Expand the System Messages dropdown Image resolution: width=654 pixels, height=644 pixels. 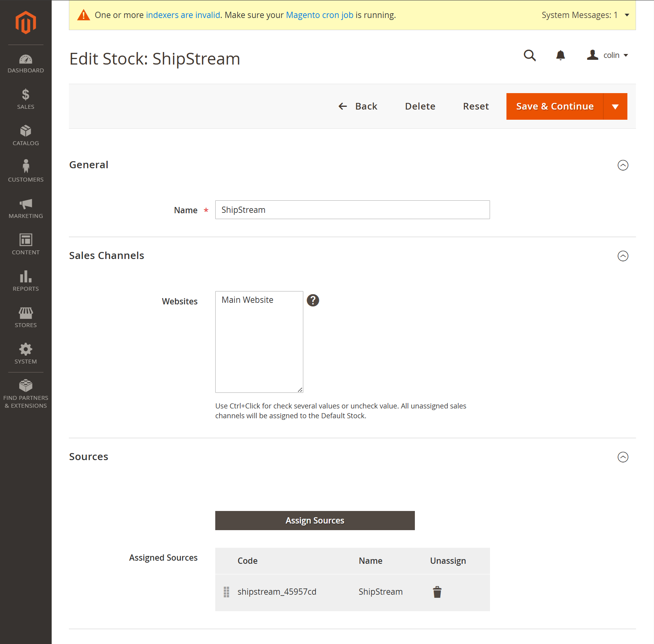(x=627, y=15)
